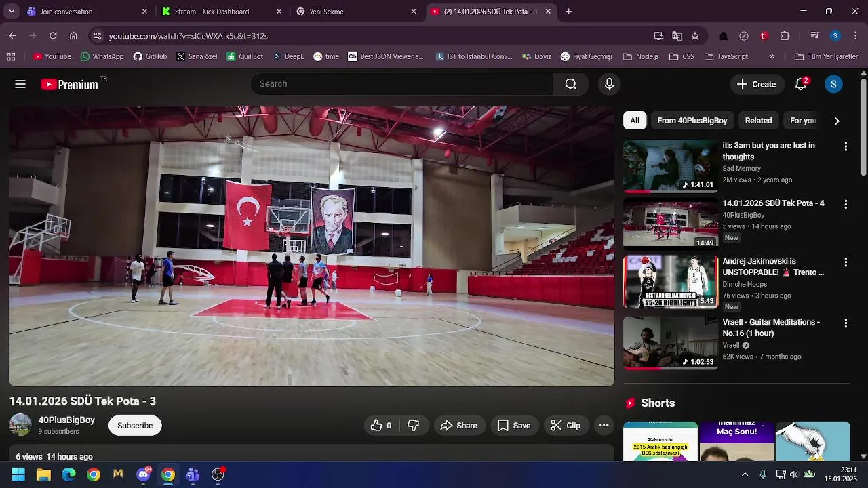Click the search magnifier button
The width and height of the screenshot is (868, 488).
571,84
